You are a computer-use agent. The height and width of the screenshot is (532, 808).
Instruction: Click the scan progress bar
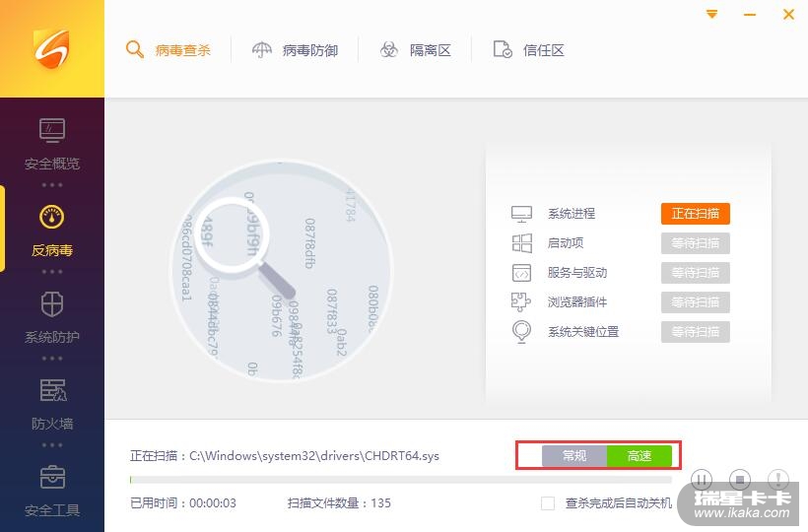click(x=401, y=480)
